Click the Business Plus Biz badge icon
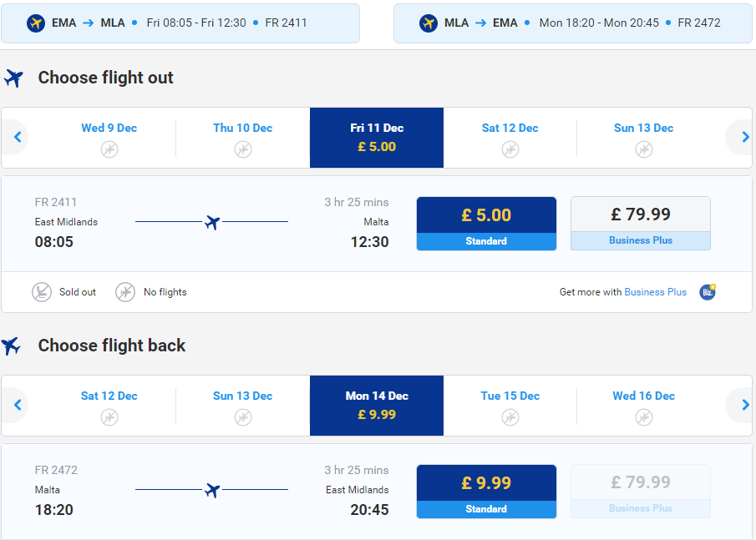The height and width of the screenshot is (540, 756). click(708, 292)
